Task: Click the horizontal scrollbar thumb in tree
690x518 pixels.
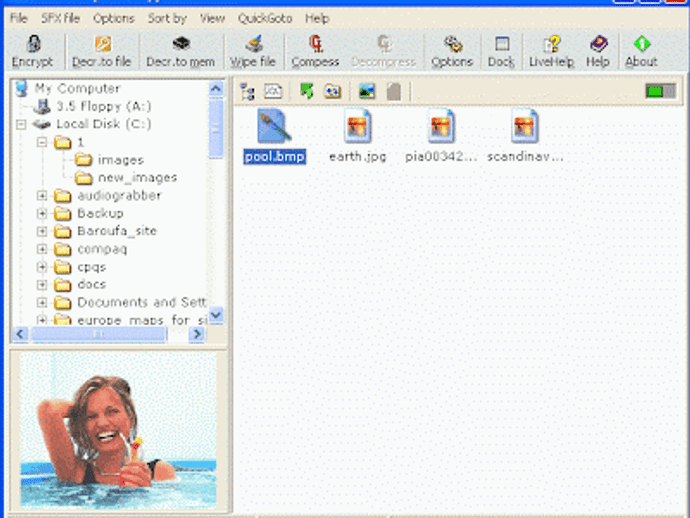Action: 99,334
